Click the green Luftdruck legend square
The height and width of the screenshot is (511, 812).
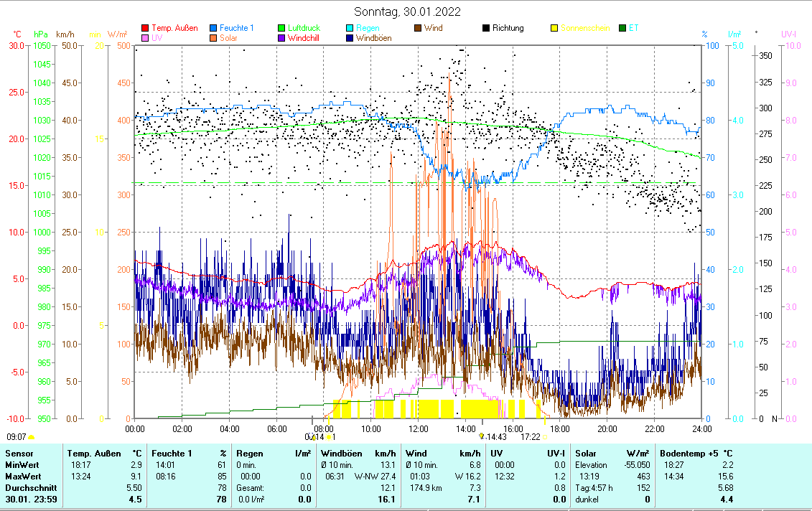pyautogui.click(x=281, y=29)
